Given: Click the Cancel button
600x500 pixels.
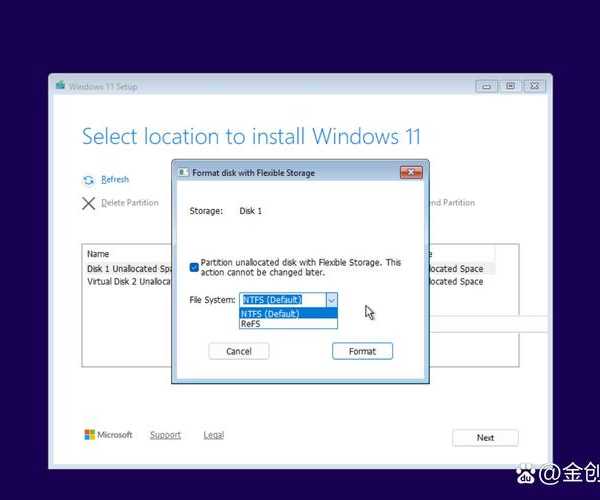Looking at the screenshot, I should (x=239, y=351).
